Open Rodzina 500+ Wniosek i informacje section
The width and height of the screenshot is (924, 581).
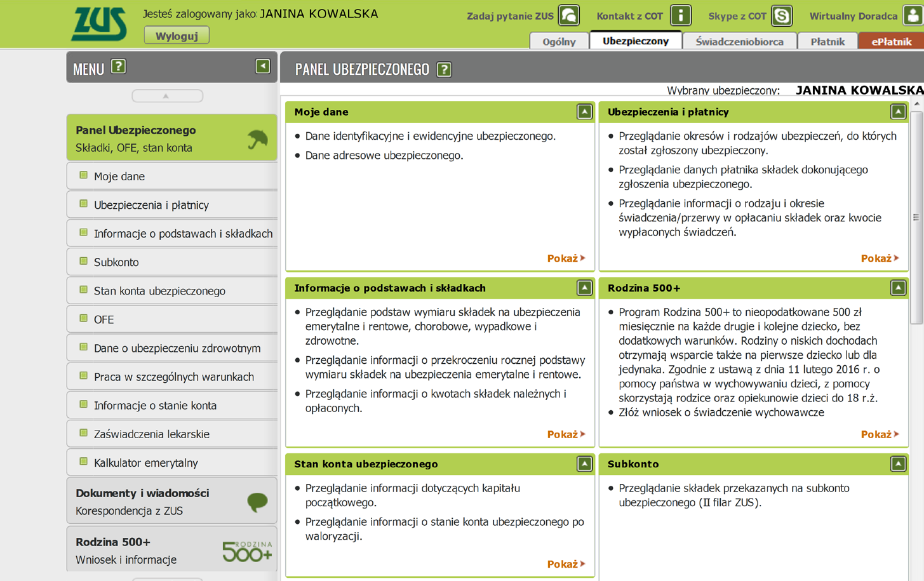click(x=171, y=549)
